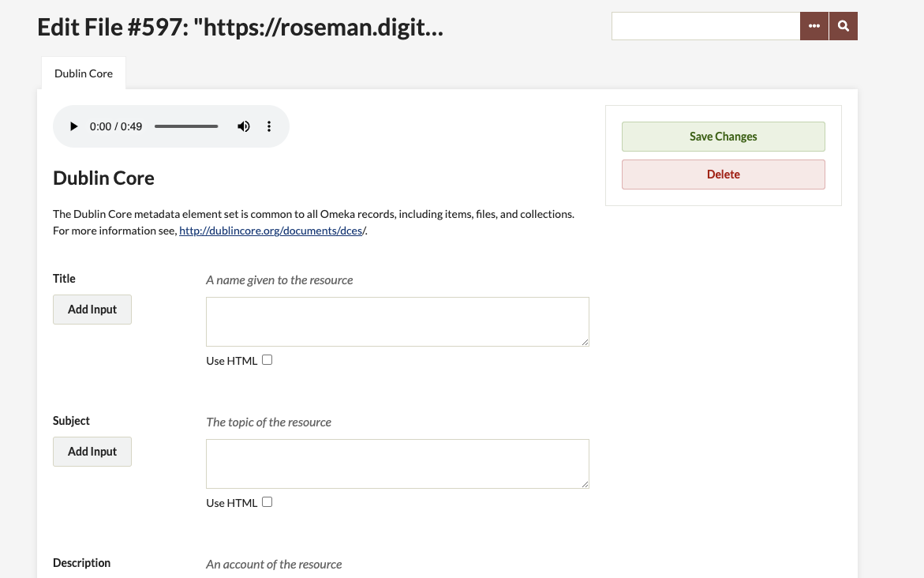
Task: Focus the Subject text area
Action: [397, 464]
